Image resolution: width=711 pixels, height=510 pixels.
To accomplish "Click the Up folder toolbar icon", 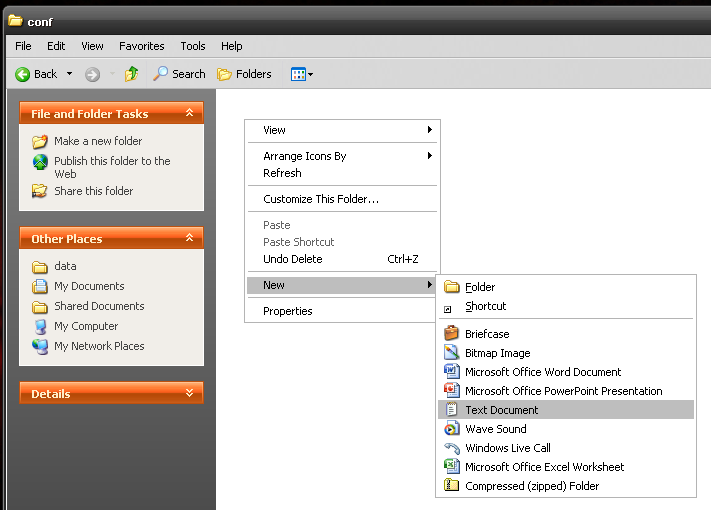I will point(131,74).
